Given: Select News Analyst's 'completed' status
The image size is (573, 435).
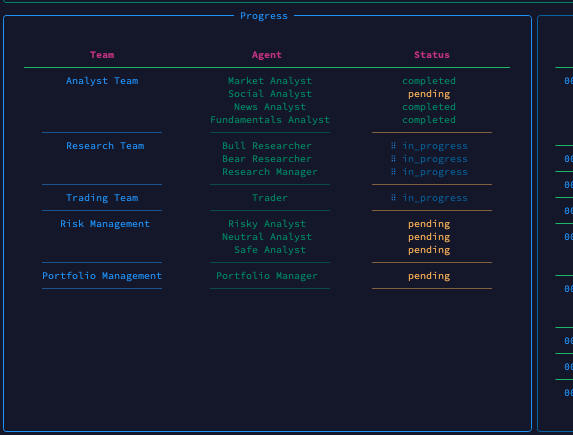Looking at the screenshot, I should coord(429,107).
